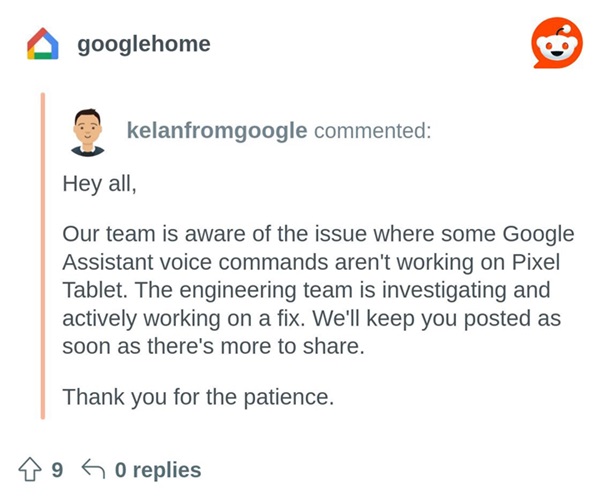View the 0 replies link
The height and width of the screenshot is (503, 600).
[158, 470]
